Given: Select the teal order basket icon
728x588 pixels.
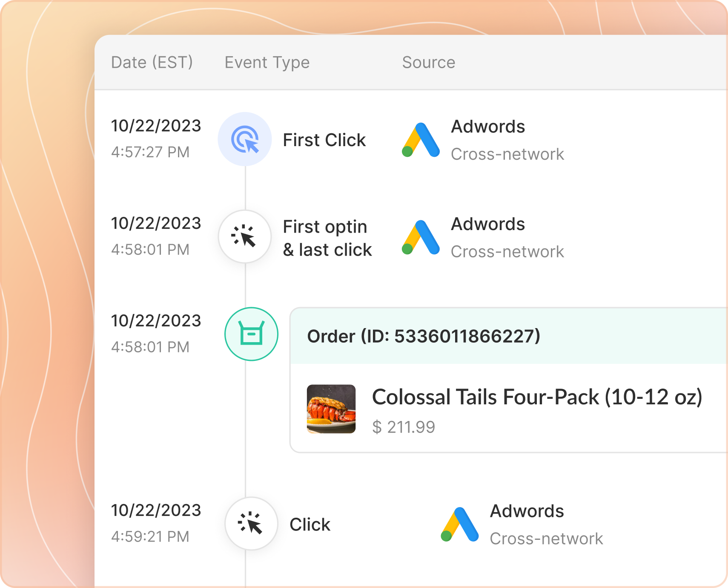Looking at the screenshot, I should 251,334.
